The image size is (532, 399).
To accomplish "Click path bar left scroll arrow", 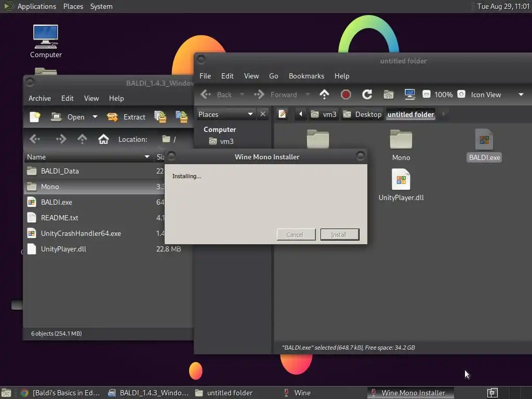I will click(300, 114).
